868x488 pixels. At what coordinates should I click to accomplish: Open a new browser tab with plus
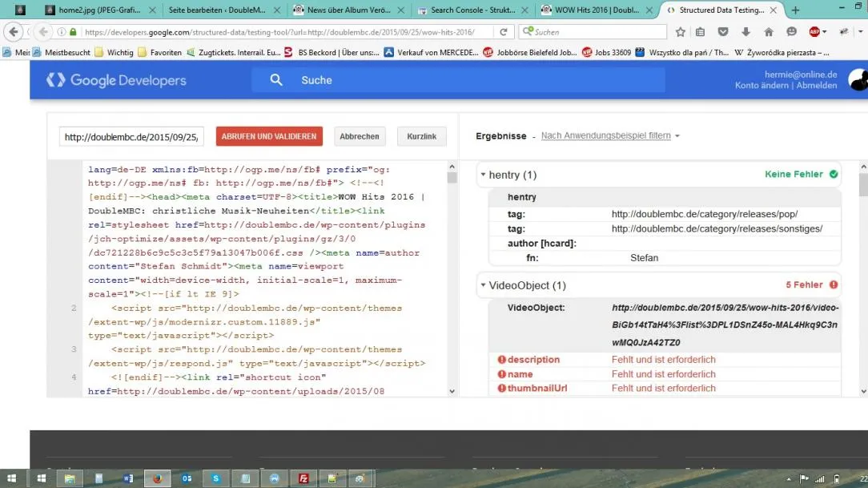(x=795, y=10)
